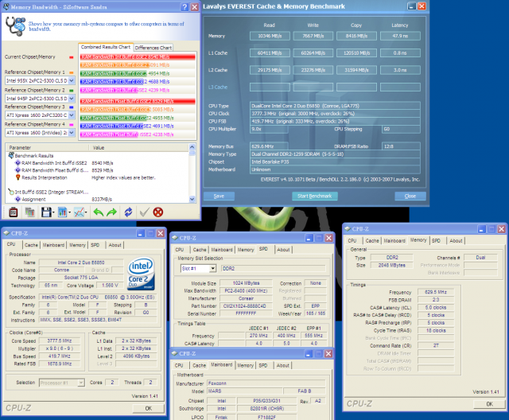Refresh Sandra benchmark with blue arrows icon
This screenshot has height=420, width=509.
[x=128, y=212]
